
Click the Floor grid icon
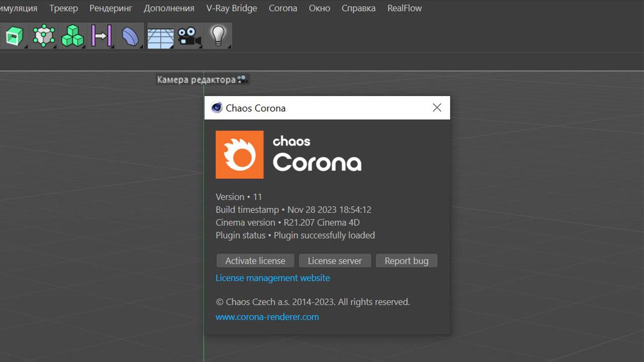click(x=160, y=38)
